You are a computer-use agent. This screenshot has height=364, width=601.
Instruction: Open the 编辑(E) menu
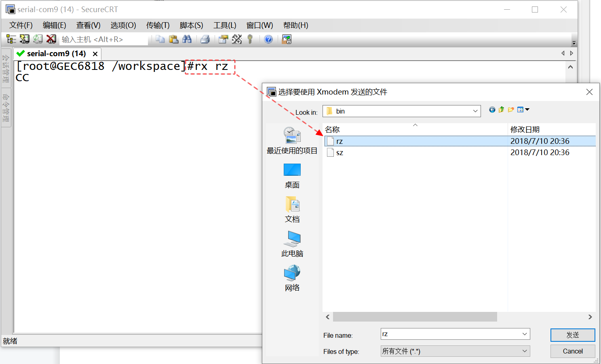pyautogui.click(x=55, y=25)
